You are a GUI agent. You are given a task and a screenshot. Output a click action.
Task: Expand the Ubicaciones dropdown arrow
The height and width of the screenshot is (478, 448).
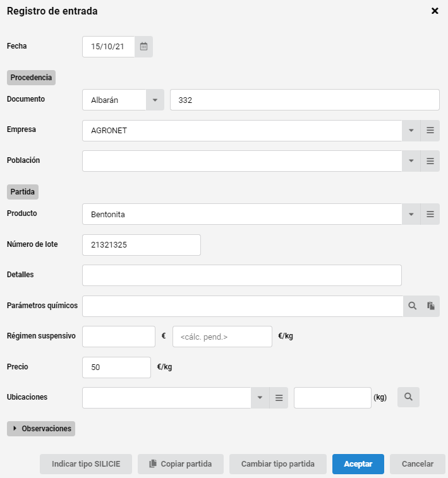[260, 398]
